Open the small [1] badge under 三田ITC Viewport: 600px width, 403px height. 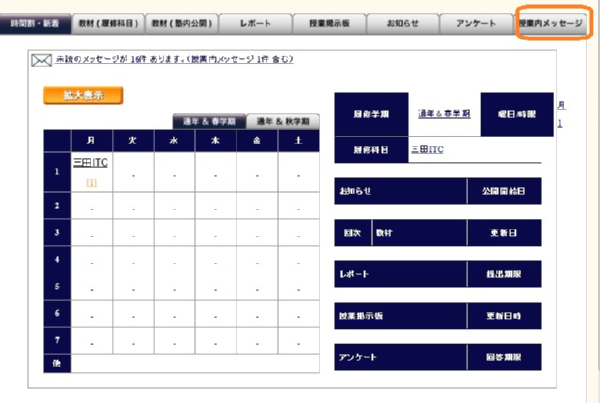pyautogui.click(x=91, y=182)
